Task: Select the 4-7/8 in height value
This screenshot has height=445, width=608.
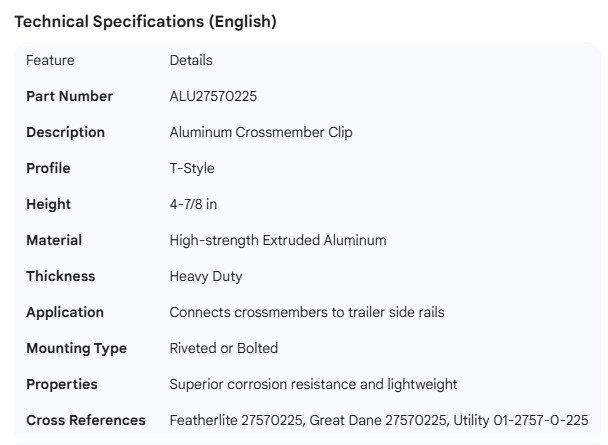Action: coord(193,204)
